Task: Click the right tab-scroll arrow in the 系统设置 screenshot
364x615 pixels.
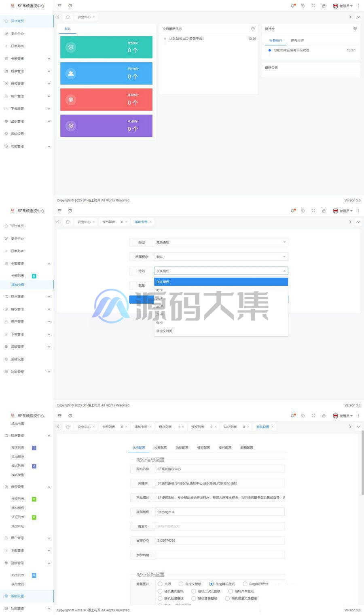Action: (x=350, y=427)
